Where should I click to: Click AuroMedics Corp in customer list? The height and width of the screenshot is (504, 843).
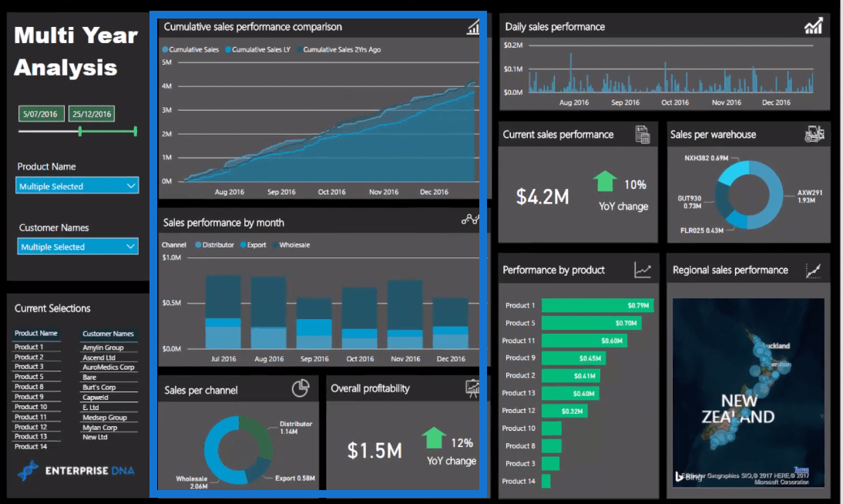click(x=109, y=368)
